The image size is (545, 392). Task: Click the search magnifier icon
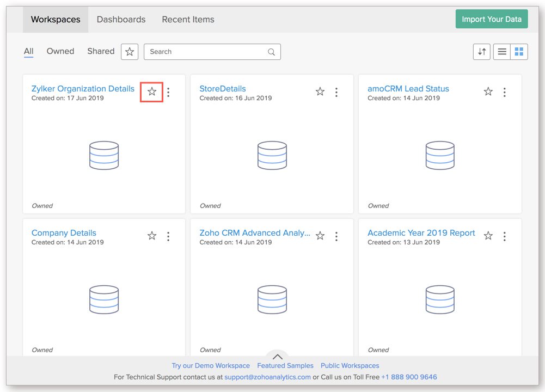point(271,52)
